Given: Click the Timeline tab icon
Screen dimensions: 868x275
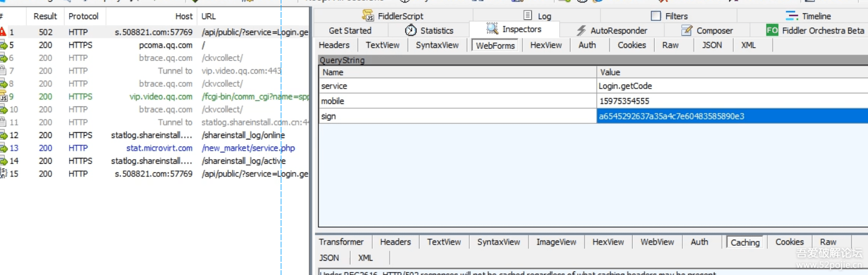Looking at the screenshot, I should (792, 16).
